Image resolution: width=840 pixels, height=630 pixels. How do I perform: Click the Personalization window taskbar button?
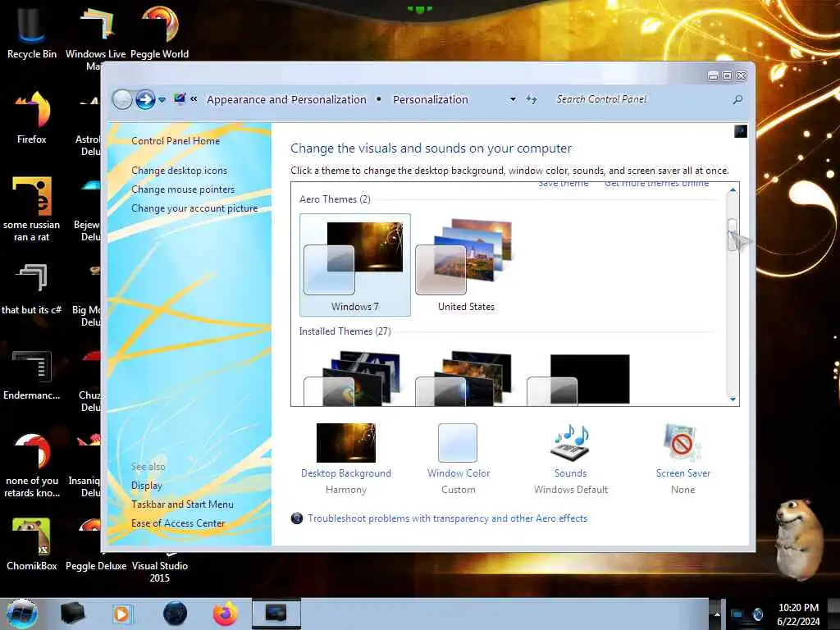[x=276, y=614]
